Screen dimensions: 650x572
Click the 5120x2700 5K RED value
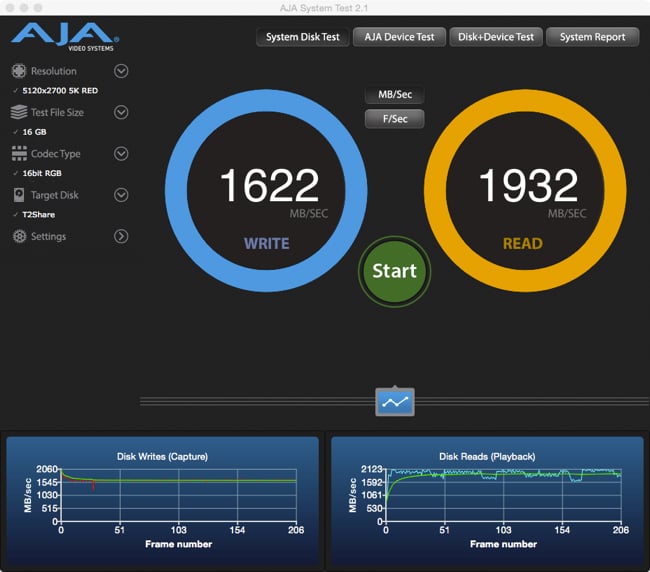60,91
